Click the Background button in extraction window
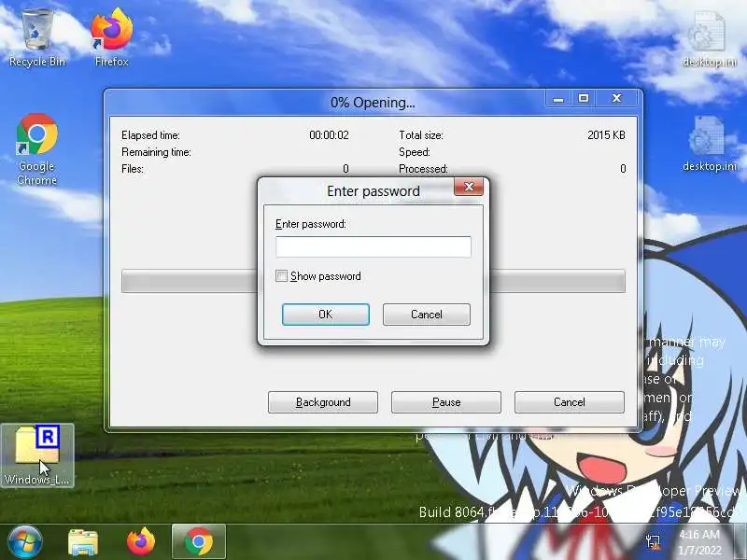The image size is (747, 560). pos(323,402)
